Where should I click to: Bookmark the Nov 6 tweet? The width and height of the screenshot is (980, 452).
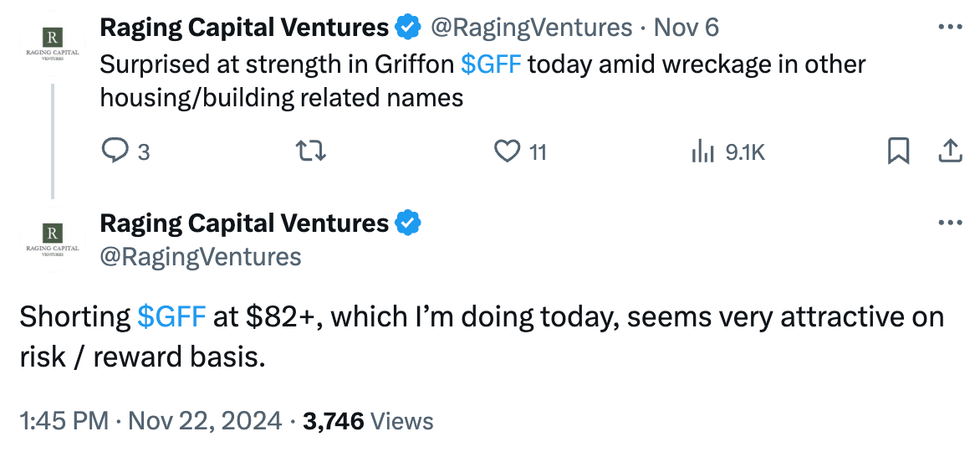[x=898, y=152]
